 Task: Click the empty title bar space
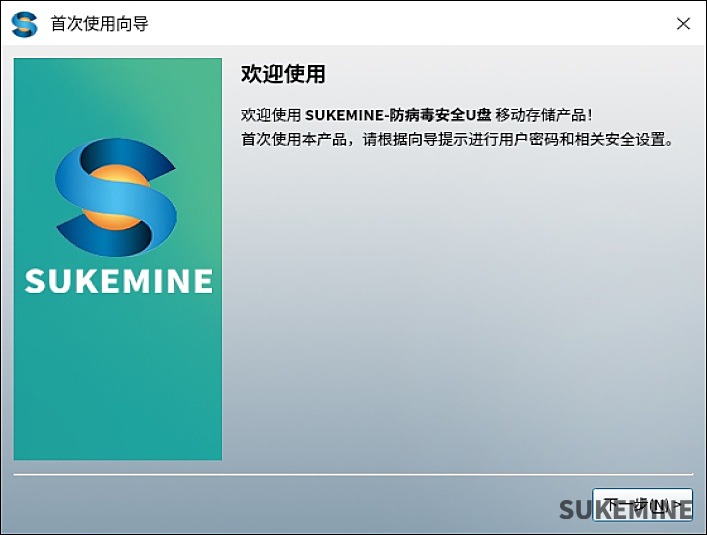coord(400,23)
